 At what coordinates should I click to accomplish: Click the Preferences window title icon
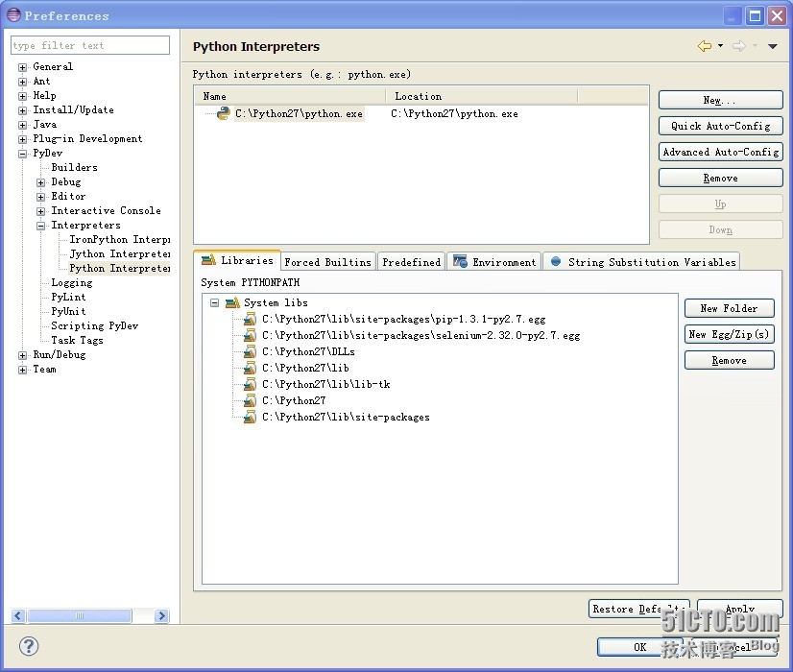coord(13,15)
